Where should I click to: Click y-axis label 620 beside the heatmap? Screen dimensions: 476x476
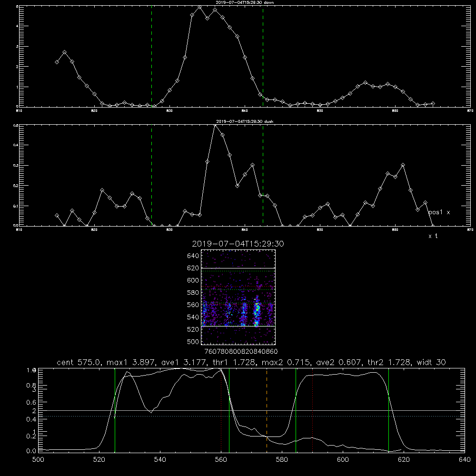pos(193,268)
